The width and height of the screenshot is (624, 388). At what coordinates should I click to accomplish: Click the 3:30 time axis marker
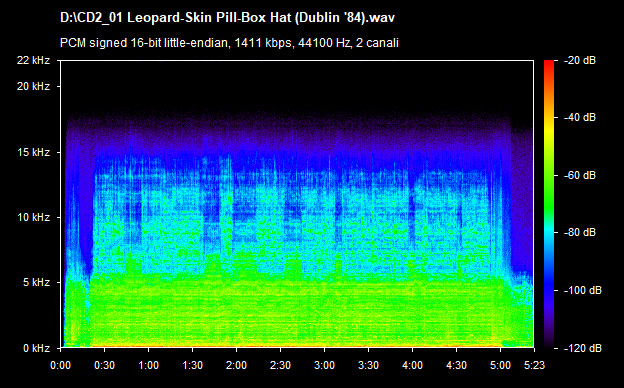(x=369, y=365)
